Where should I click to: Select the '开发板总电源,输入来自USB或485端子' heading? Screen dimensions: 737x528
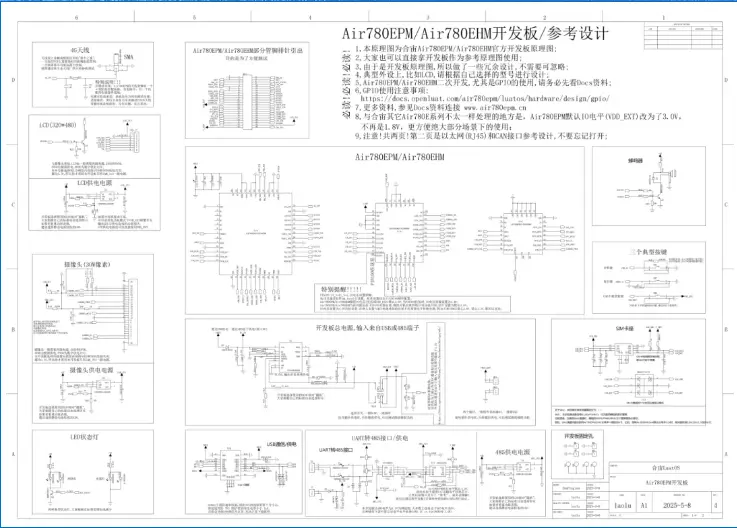coord(367,327)
